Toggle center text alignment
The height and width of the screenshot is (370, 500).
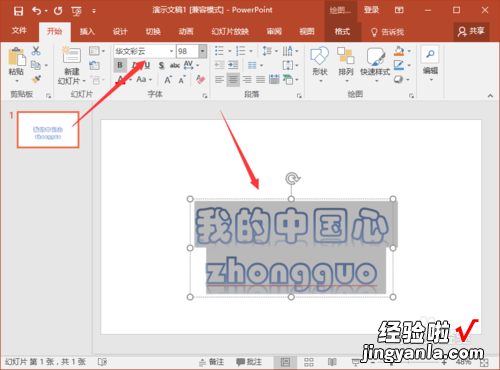click(x=233, y=80)
